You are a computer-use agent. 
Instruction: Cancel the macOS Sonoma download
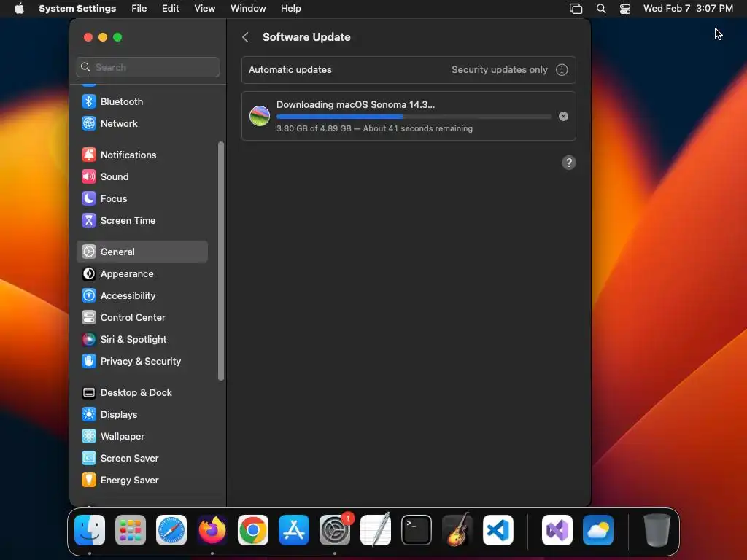[x=563, y=116]
